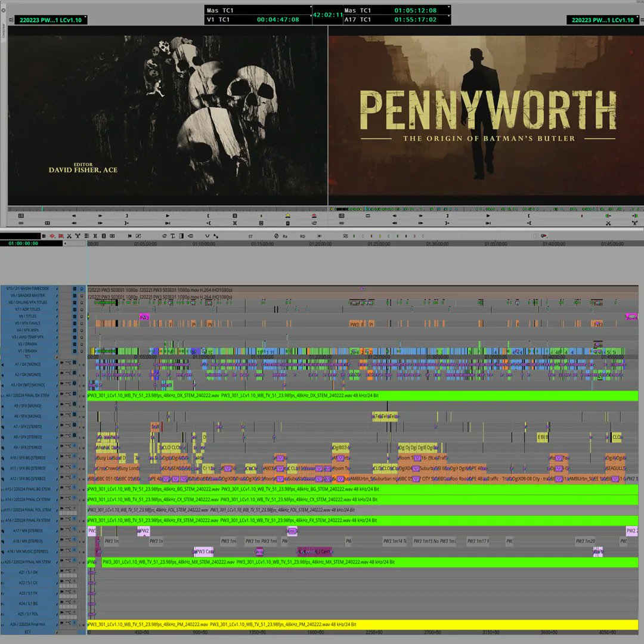Viewport: 644px width, 644px height.
Task: Open Quad Split view under source monitor
Action: pyautogui.click(x=47, y=223)
